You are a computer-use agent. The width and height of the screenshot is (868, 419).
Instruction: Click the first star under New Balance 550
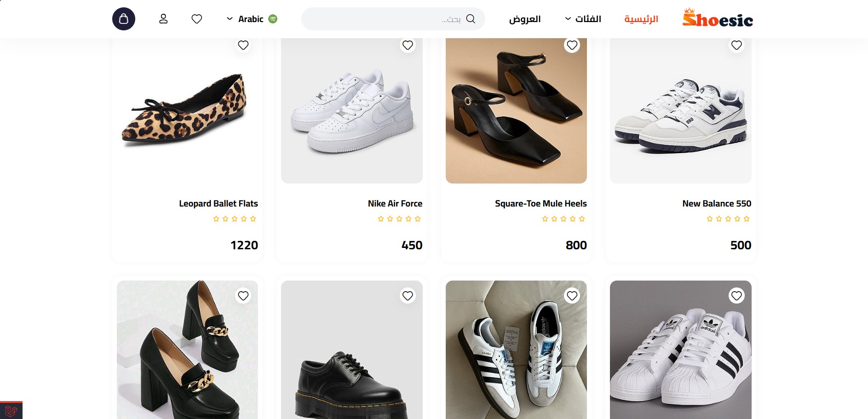(746, 219)
